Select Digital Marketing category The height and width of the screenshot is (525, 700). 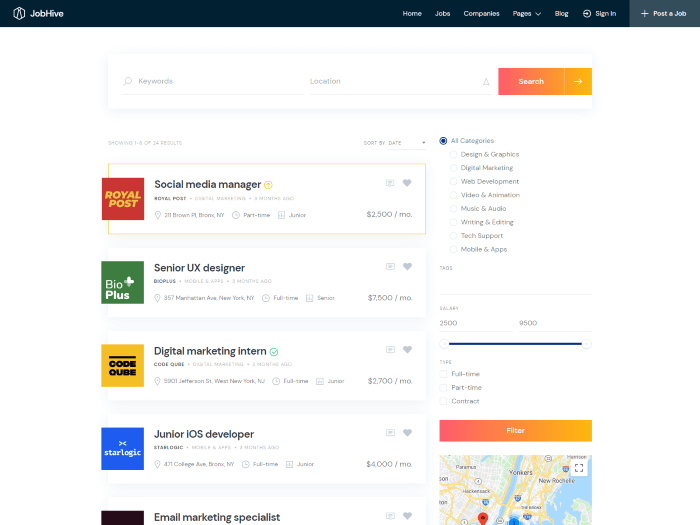tap(453, 168)
